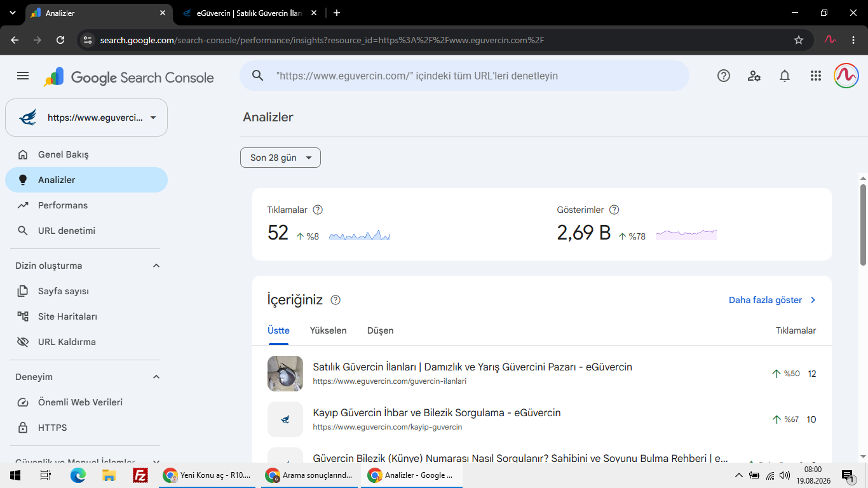Click the İçeriğiniz help icon
The height and width of the screenshot is (488, 868).
point(336,300)
